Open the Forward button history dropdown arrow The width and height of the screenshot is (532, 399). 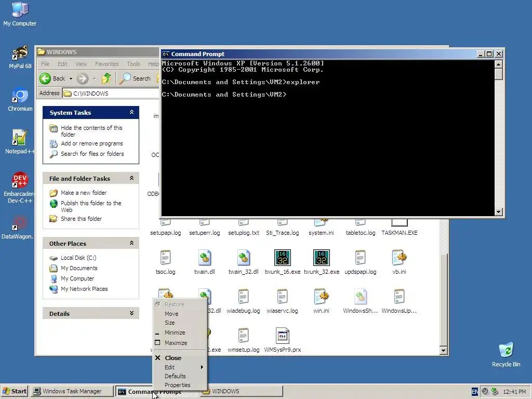95,79
